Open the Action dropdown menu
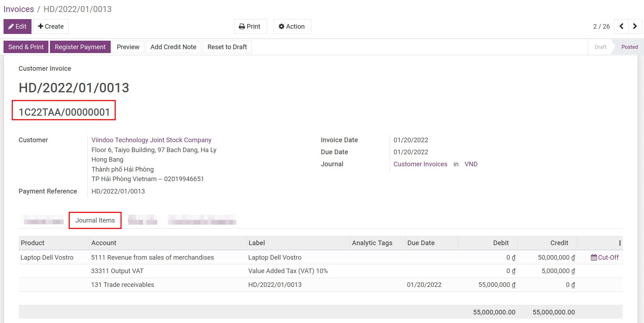The width and height of the screenshot is (644, 323). tap(292, 26)
